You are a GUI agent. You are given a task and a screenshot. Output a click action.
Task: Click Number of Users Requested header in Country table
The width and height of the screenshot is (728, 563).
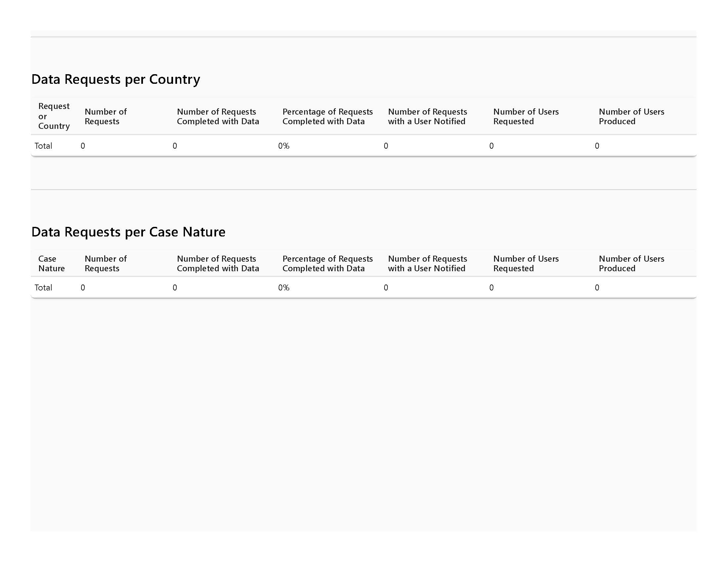coord(526,116)
